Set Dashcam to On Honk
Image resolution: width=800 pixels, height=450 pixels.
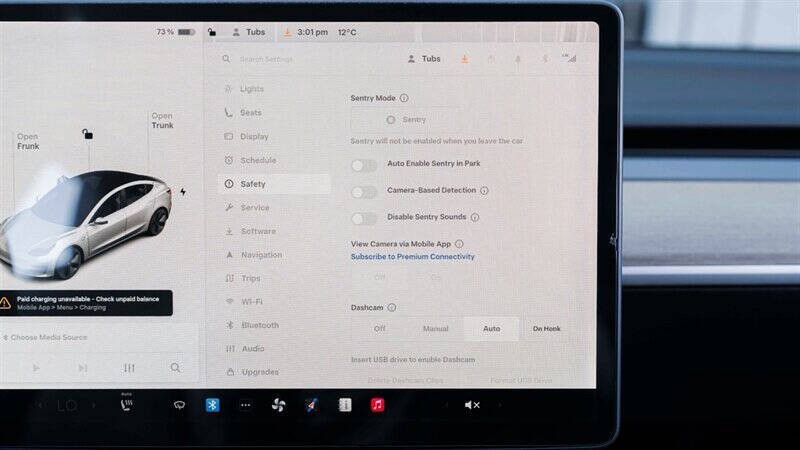(546, 328)
